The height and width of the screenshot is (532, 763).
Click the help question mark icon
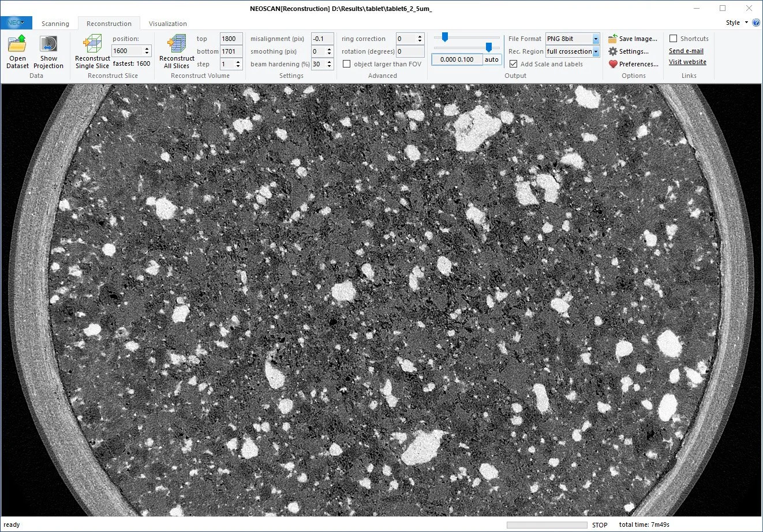pos(756,23)
